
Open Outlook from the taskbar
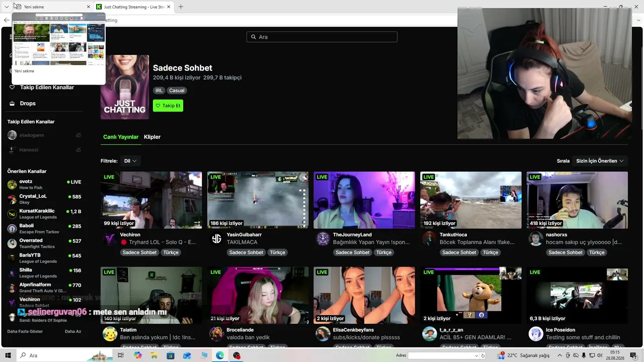(x=187, y=355)
